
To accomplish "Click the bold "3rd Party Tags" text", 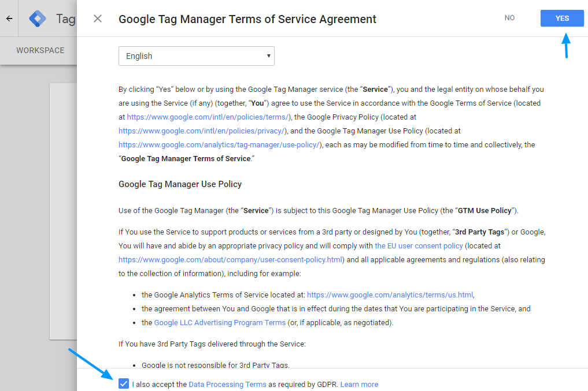I will [480, 232].
